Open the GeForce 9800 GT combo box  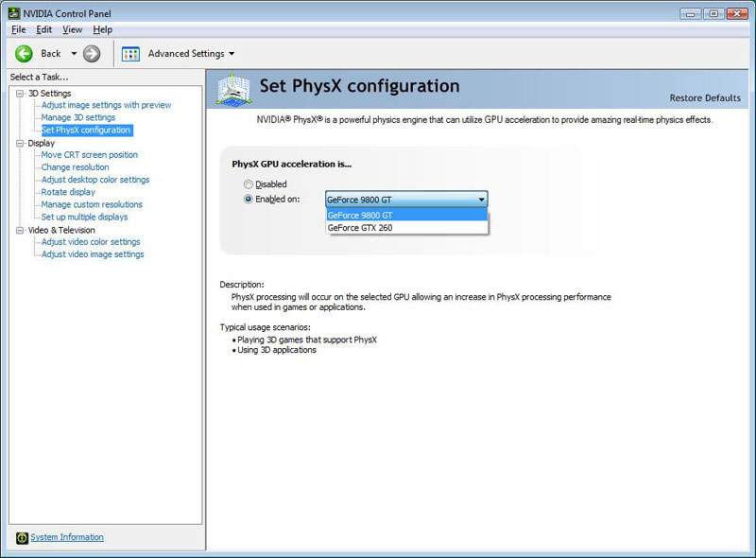pos(406,200)
